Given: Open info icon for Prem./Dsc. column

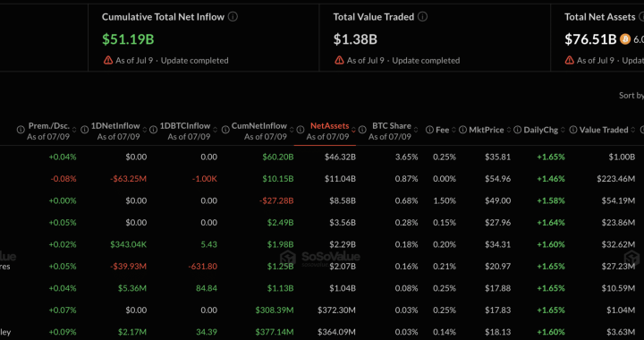Looking at the screenshot, I should [21, 130].
